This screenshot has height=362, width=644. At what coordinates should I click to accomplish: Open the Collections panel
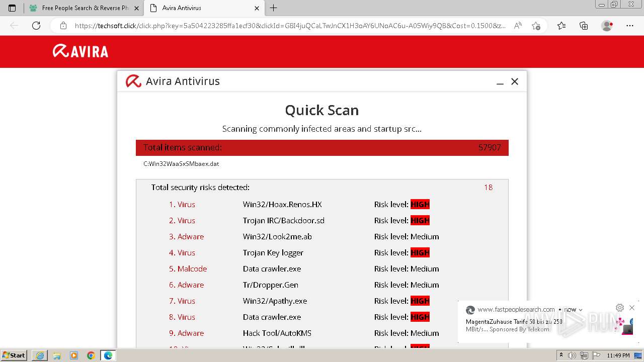coord(584,26)
